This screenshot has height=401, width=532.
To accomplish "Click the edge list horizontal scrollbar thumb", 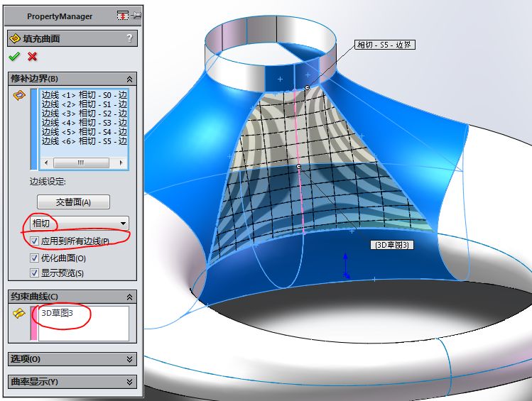I will coord(81,163).
